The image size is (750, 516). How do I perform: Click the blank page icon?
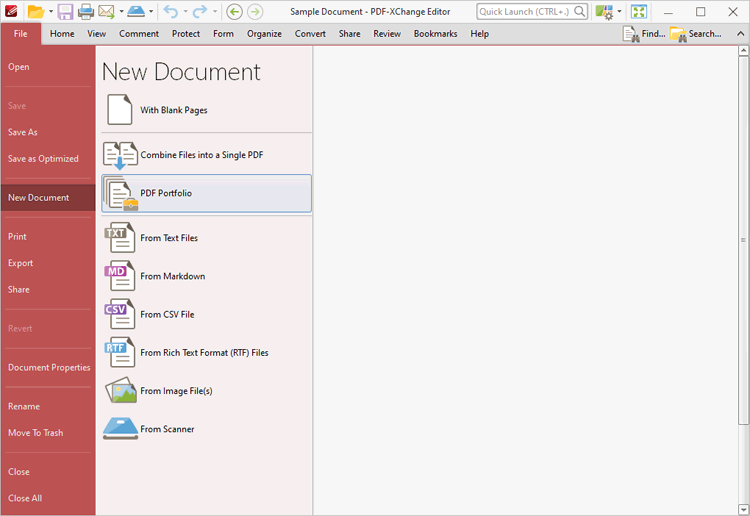coord(120,110)
